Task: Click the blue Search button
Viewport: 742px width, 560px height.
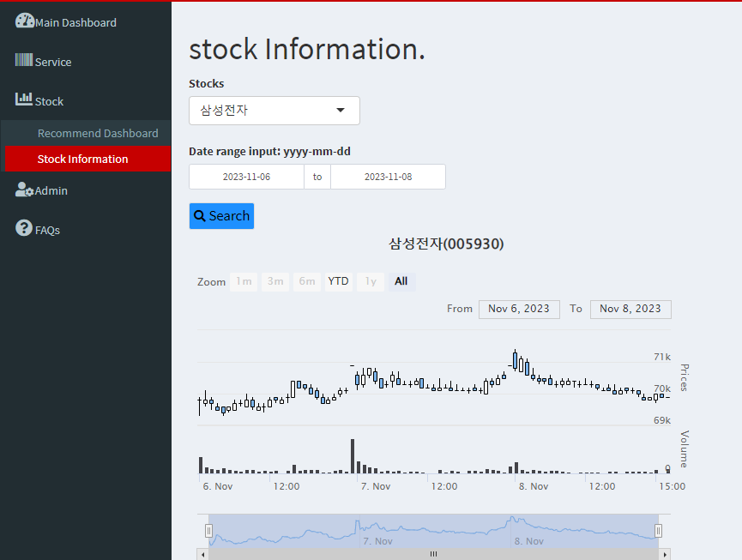Action: point(221,216)
